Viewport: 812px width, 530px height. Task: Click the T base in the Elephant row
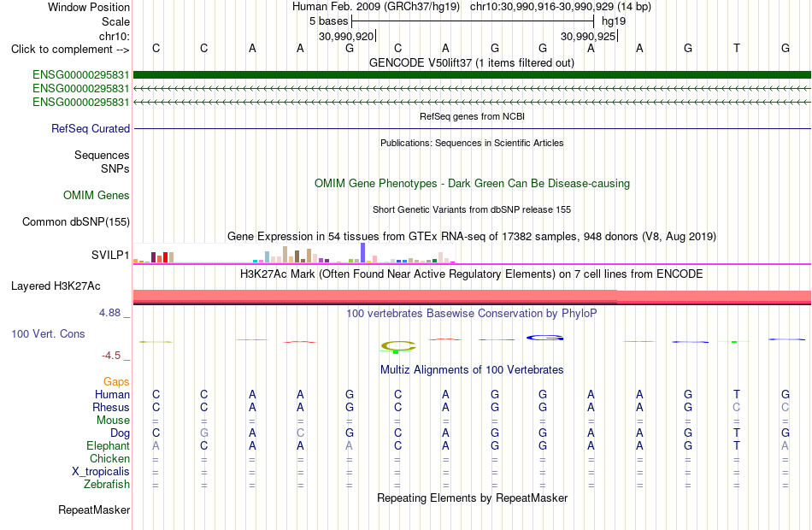pyautogui.click(x=737, y=445)
